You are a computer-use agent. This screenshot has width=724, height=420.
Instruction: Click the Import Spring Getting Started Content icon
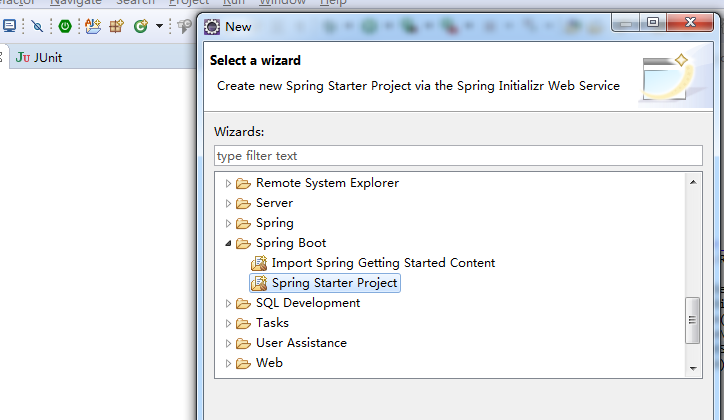[259, 263]
